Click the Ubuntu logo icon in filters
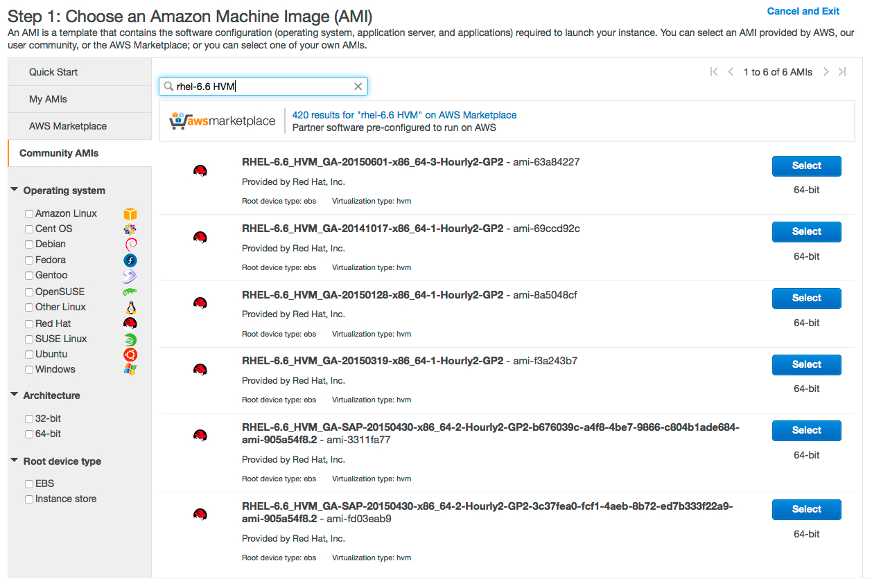Viewport: 872px width, 588px height. tap(130, 355)
